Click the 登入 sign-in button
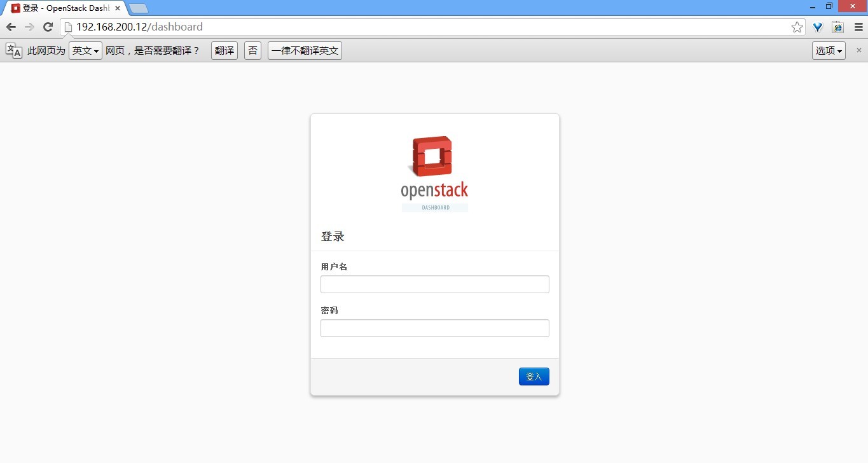The image size is (868, 463). [534, 377]
